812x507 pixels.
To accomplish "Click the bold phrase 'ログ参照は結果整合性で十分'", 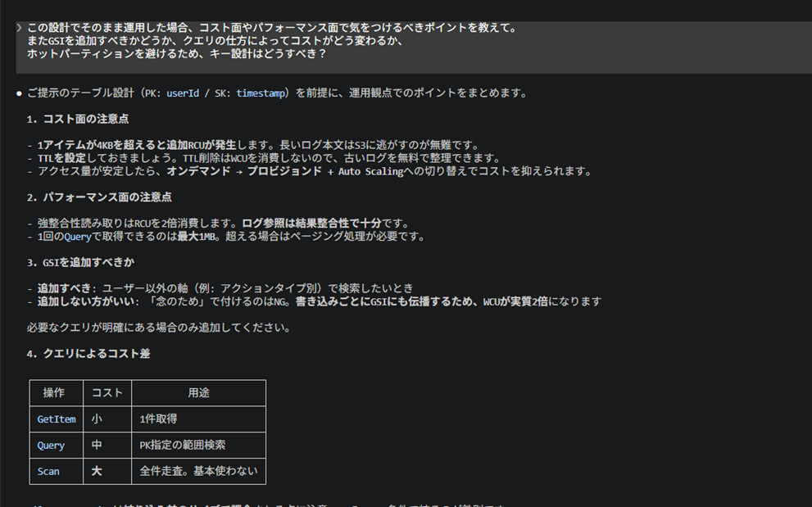I will coord(311,224).
